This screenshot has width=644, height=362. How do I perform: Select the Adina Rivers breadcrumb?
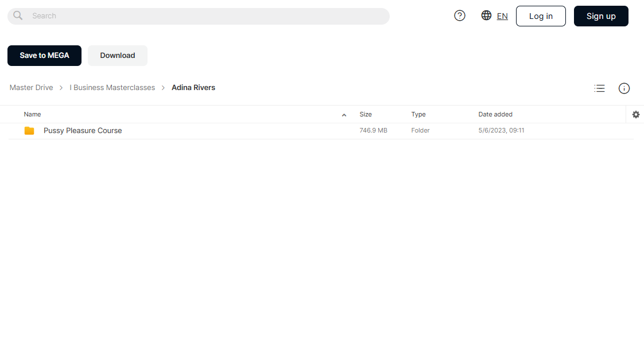[193, 87]
